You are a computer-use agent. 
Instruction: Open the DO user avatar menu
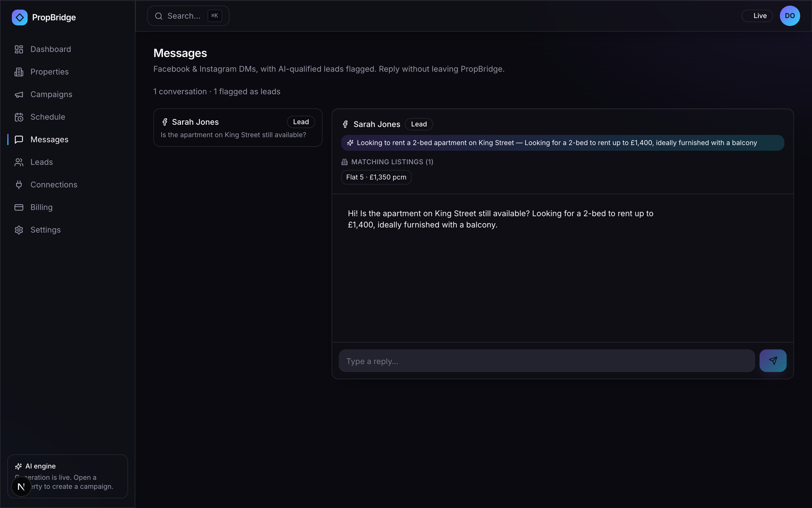tap(789, 16)
